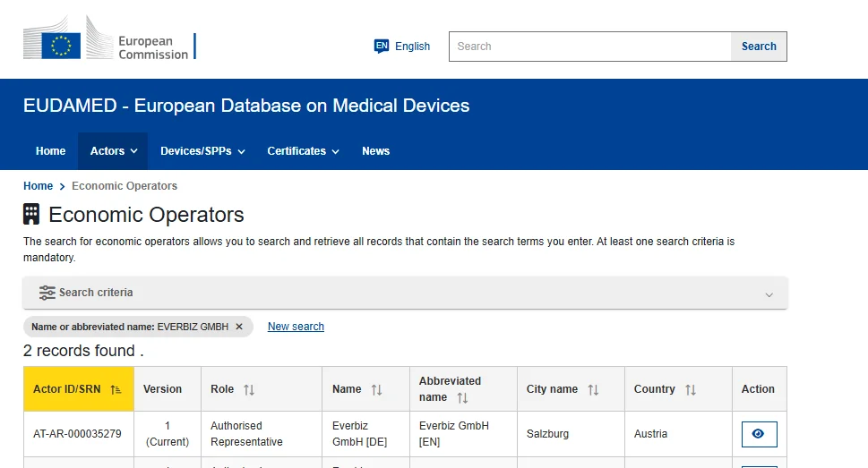Sort by Role column arrows
The height and width of the screenshot is (468, 868).
249,389
